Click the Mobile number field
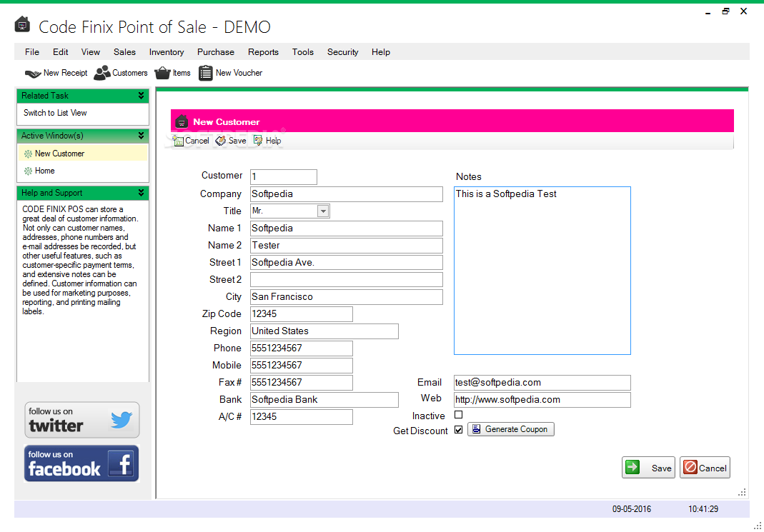Viewport: 764px width, 532px height. coord(302,365)
